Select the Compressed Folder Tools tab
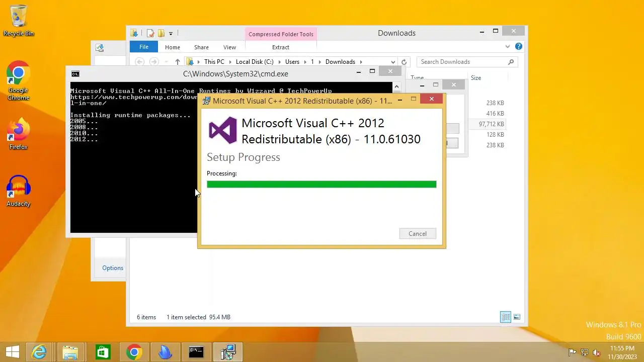 [281, 34]
